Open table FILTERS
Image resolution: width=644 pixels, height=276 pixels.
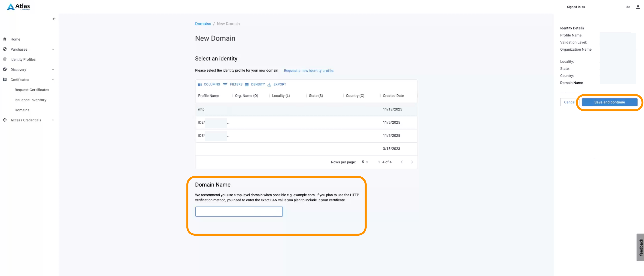click(x=233, y=84)
